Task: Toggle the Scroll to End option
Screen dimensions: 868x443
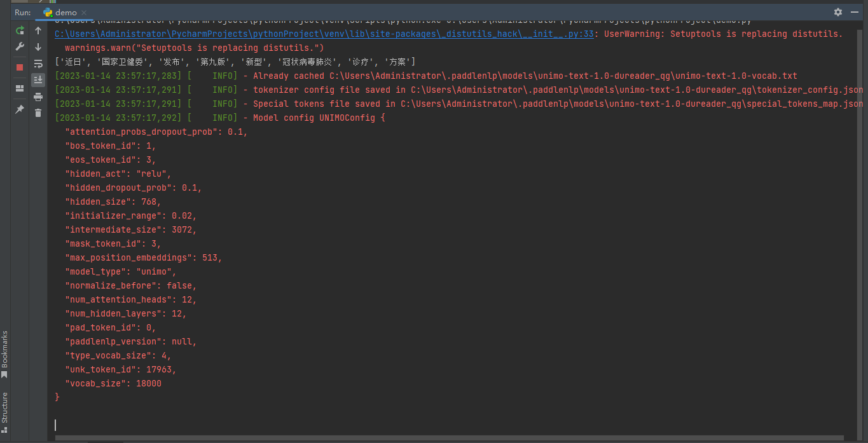Action: point(38,79)
